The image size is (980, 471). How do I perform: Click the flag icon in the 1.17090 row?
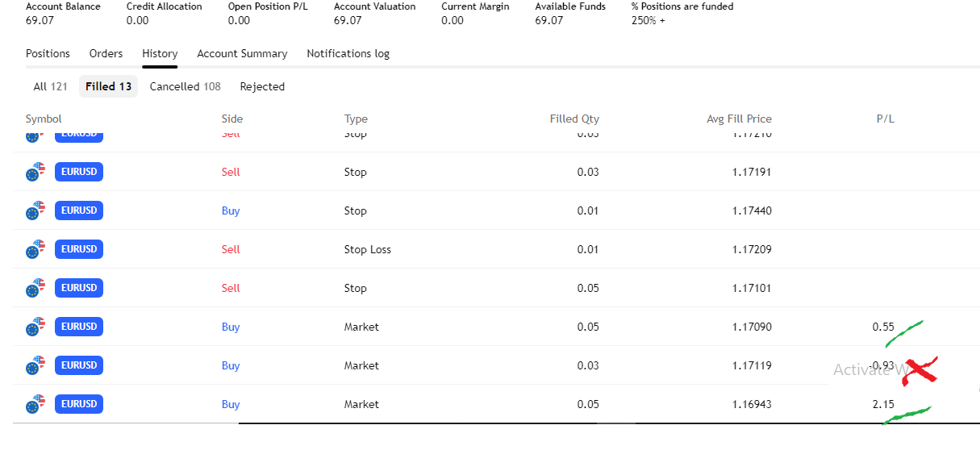click(x=35, y=327)
